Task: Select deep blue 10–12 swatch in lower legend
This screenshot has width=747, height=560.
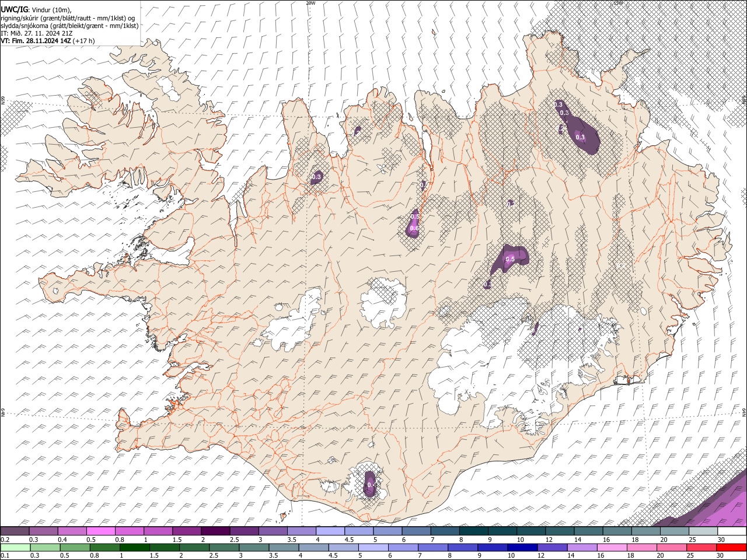Action: tap(522, 547)
